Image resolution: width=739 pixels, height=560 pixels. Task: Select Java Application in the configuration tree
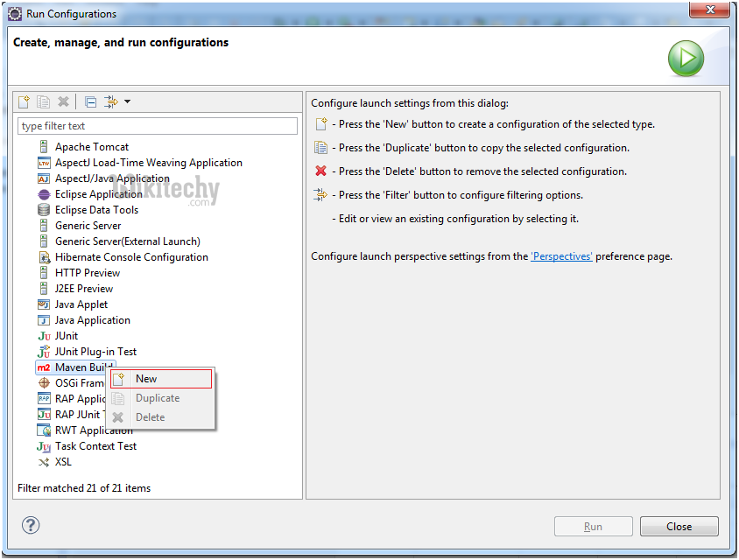[x=92, y=320]
